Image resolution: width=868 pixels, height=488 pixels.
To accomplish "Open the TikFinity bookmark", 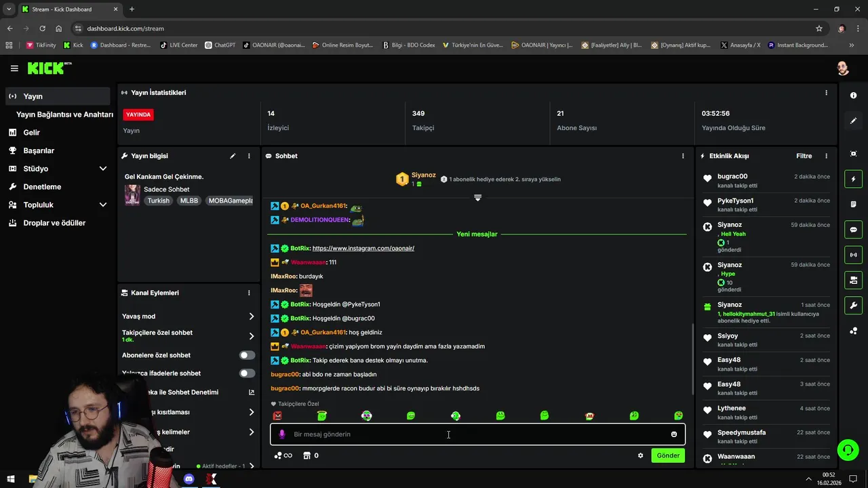I will click(41, 45).
